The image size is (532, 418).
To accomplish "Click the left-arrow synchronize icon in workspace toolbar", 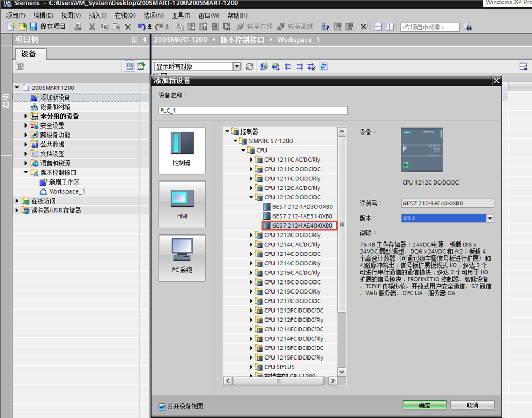I will [288, 66].
